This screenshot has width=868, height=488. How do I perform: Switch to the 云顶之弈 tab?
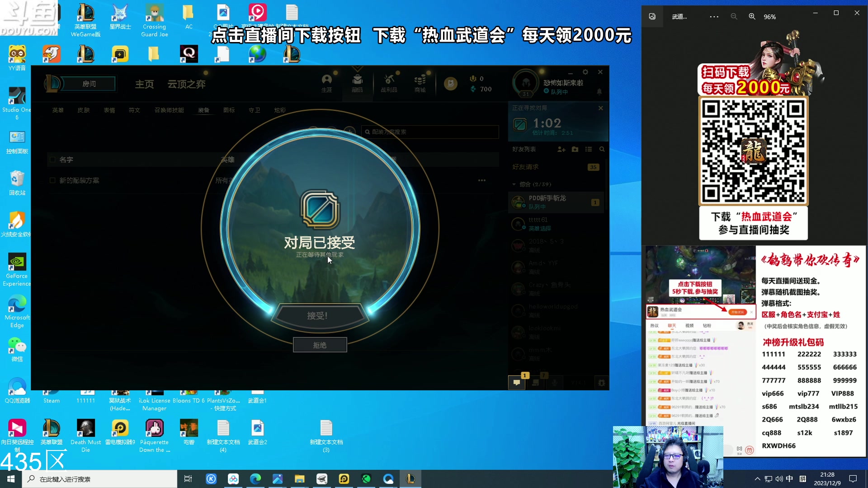coord(186,84)
